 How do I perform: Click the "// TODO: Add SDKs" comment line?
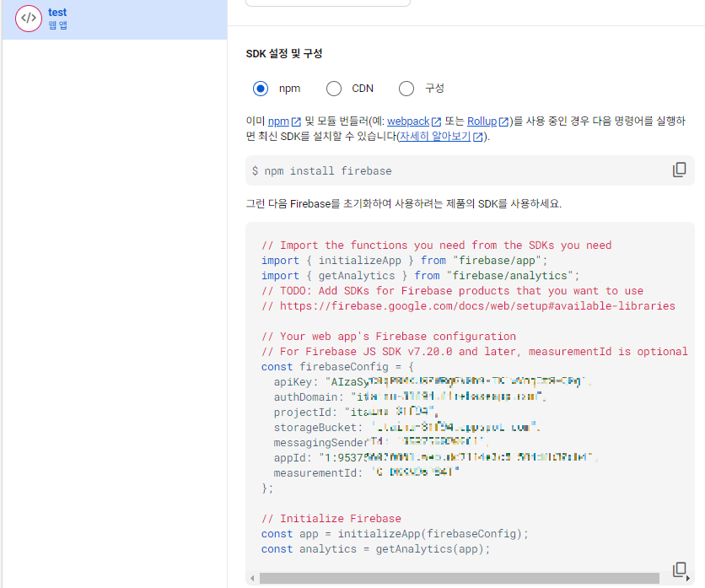click(x=452, y=291)
